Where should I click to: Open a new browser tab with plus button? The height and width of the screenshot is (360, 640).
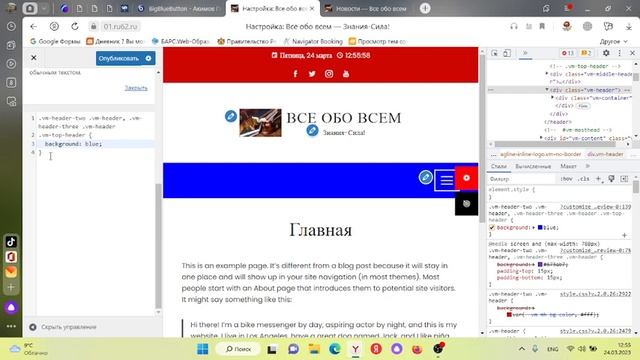[x=425, y=8]
